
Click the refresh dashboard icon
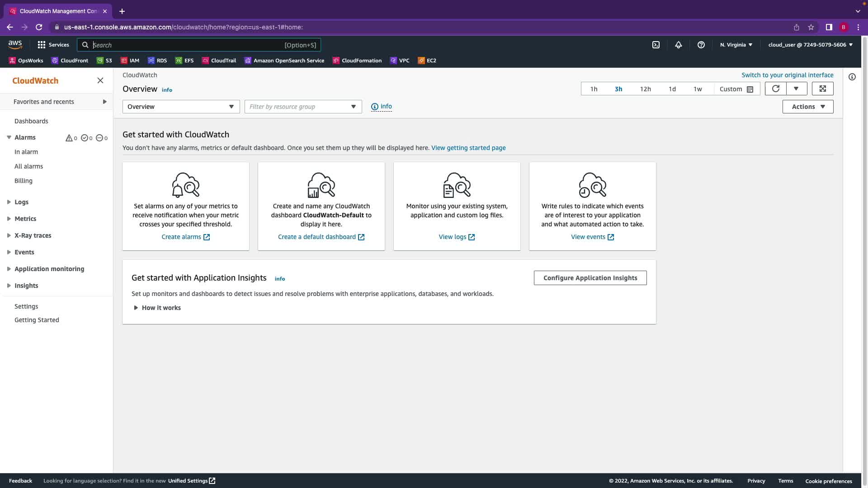(x=776, y=89)
